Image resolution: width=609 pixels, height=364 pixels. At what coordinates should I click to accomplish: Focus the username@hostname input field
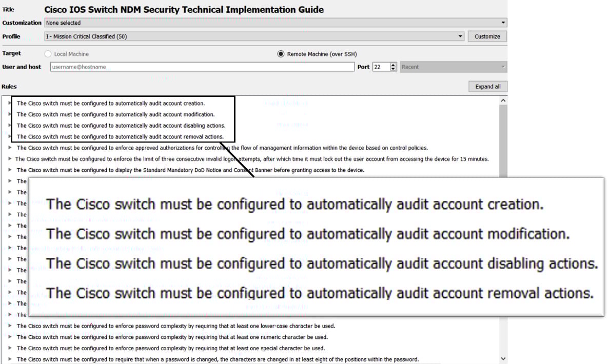click(202, 67)
